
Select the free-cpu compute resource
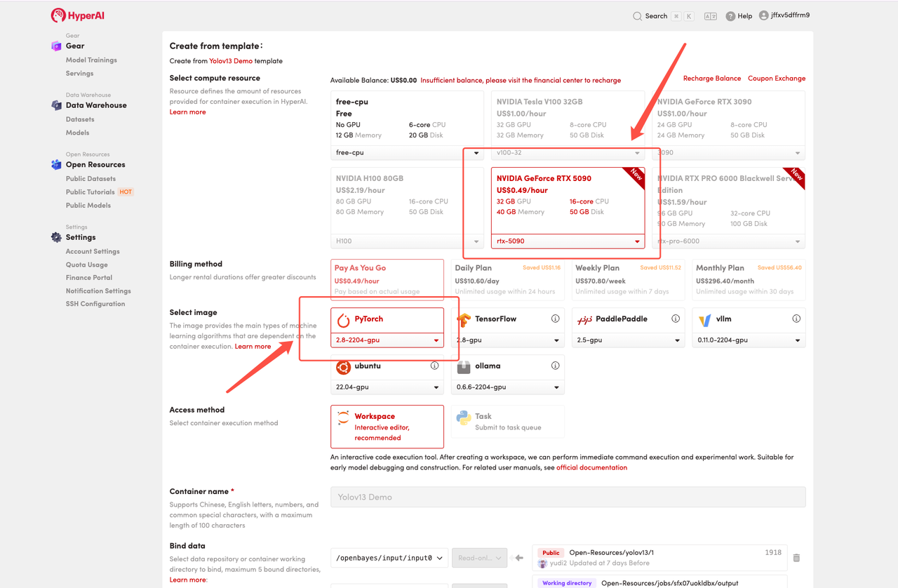407,118
